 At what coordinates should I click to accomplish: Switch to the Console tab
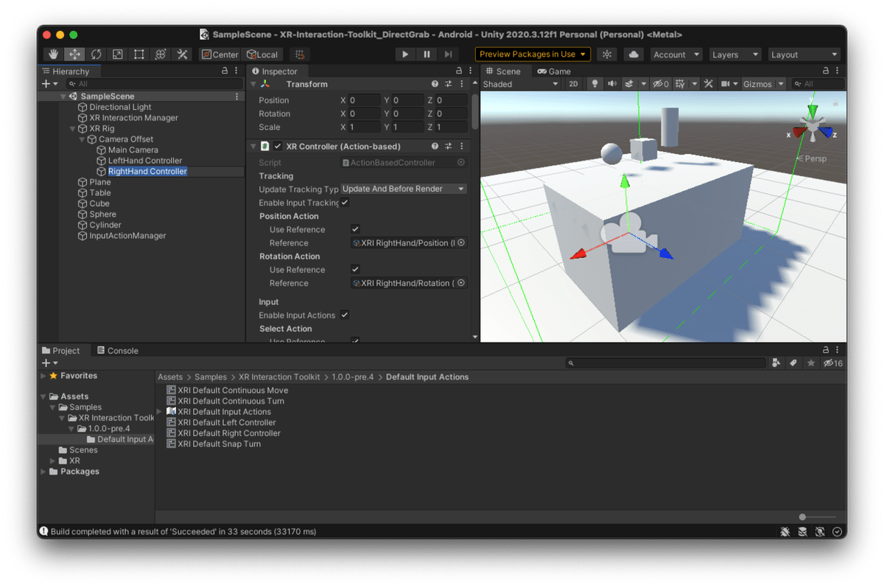coord(118,351)
